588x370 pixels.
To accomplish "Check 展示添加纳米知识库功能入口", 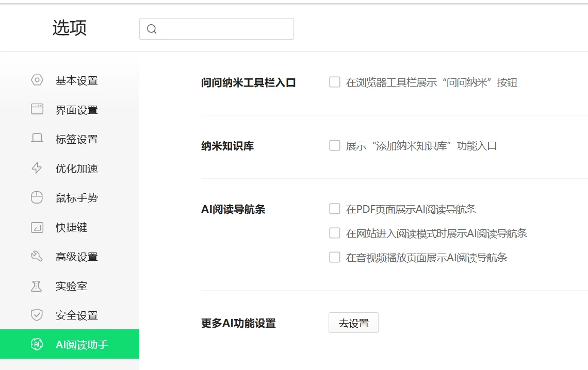I will [334, 145].
